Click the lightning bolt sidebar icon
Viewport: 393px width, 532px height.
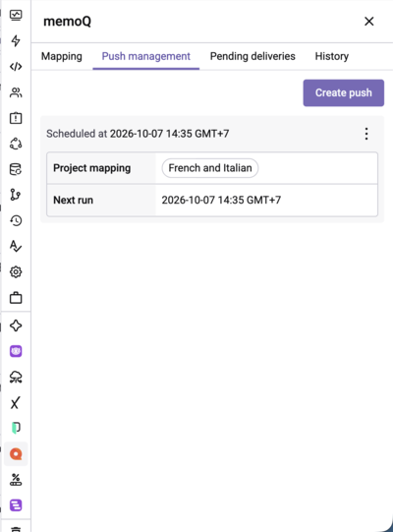[x=16, y=40]
